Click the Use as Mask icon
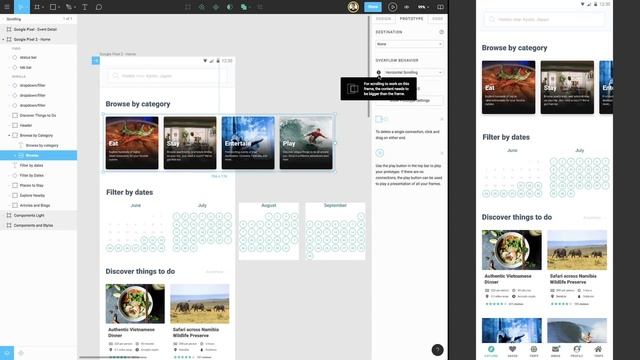 [x=230, y=7]
